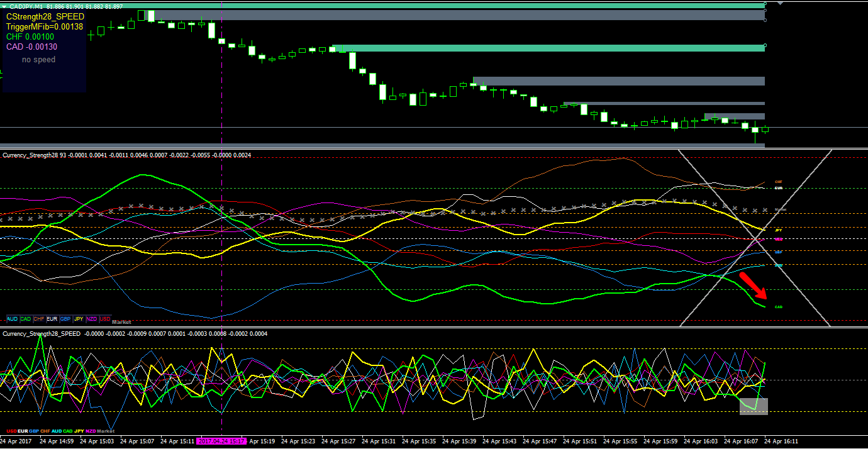The image size is (868, 449).
Task: Click AUD in the Currency_Strength28_SPEED legend
Action: pyautogui.click(x=57, y=431)
